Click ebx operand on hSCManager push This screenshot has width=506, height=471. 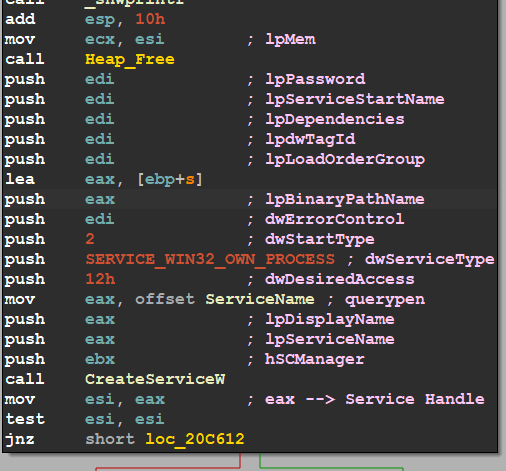[x=100, y=359]
